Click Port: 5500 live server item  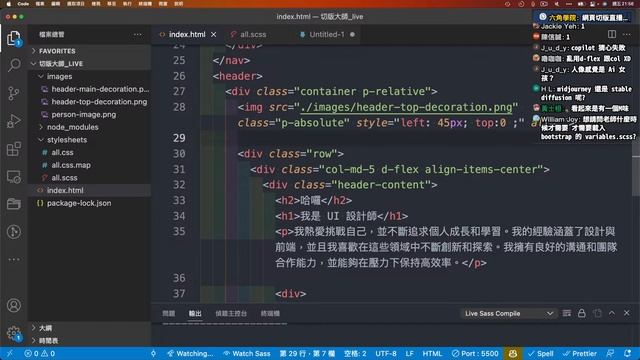[x=475, y=353]
